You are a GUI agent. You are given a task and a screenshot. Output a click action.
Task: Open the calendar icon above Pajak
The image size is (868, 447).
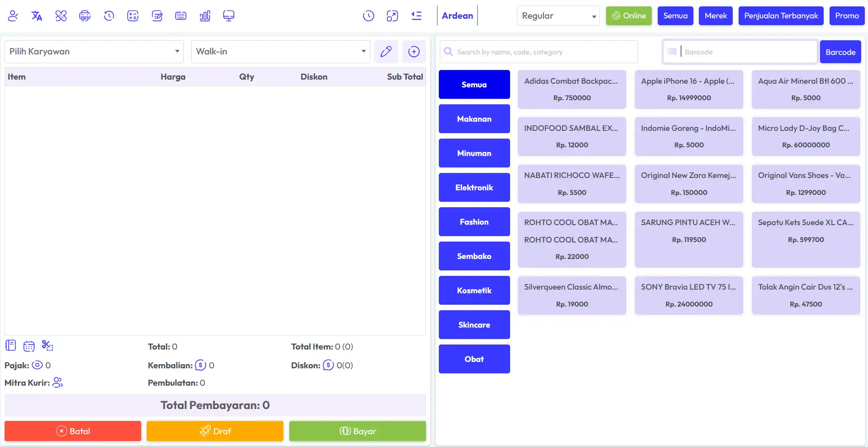(29, 346)
